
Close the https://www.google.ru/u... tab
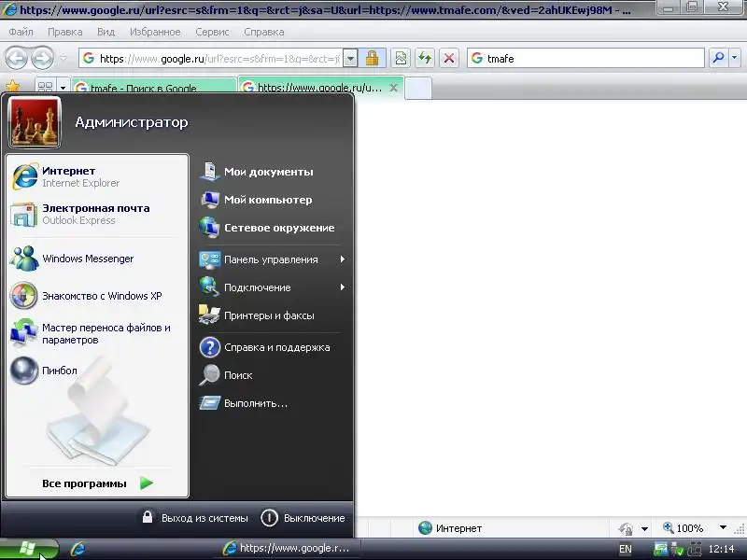point(393,88)
